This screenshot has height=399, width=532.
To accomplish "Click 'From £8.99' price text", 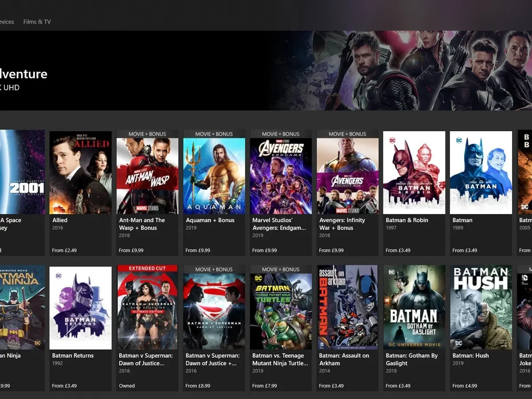I will [198, 386].
